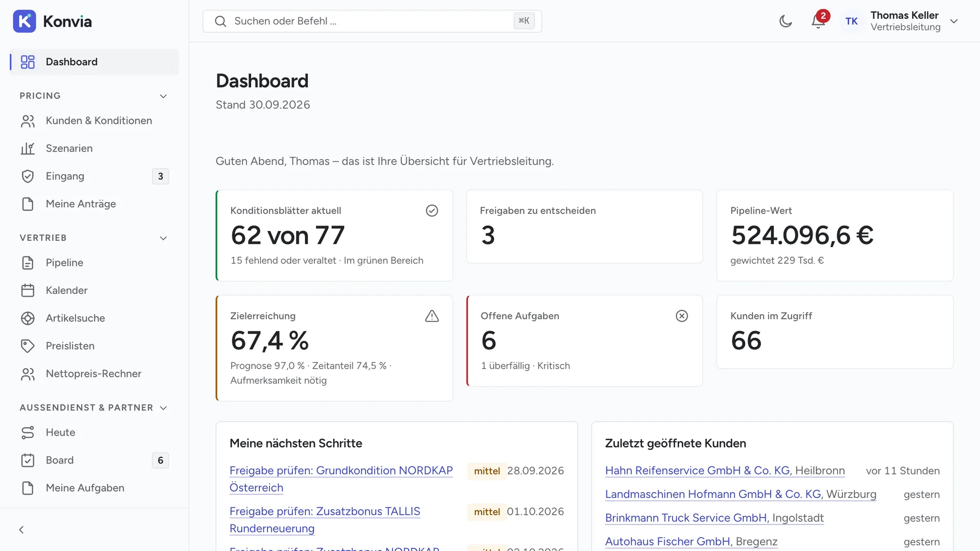Go to Szenarien page
Image resolution: width=980 pixels, height=551 pixels.
pos(94,148)
